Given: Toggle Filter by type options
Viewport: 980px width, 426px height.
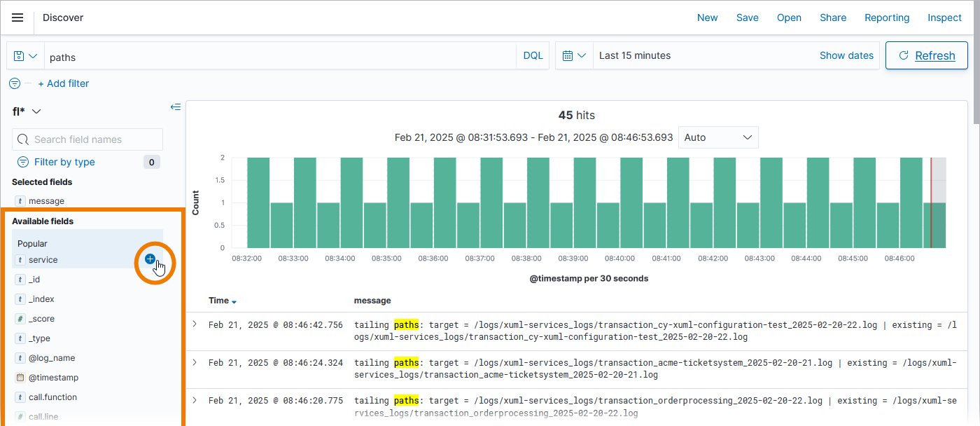Looking at the screenshot, I should [x=64, y=162].
